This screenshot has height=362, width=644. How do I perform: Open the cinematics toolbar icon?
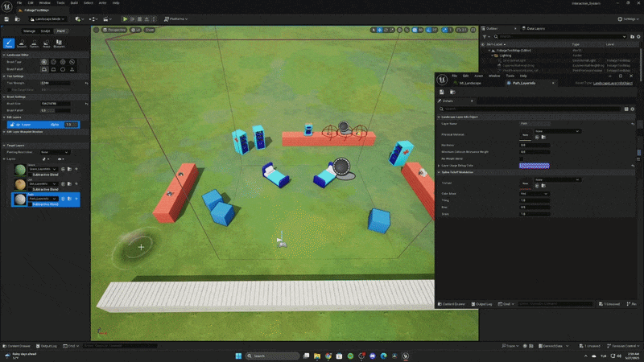click(107, 19)
